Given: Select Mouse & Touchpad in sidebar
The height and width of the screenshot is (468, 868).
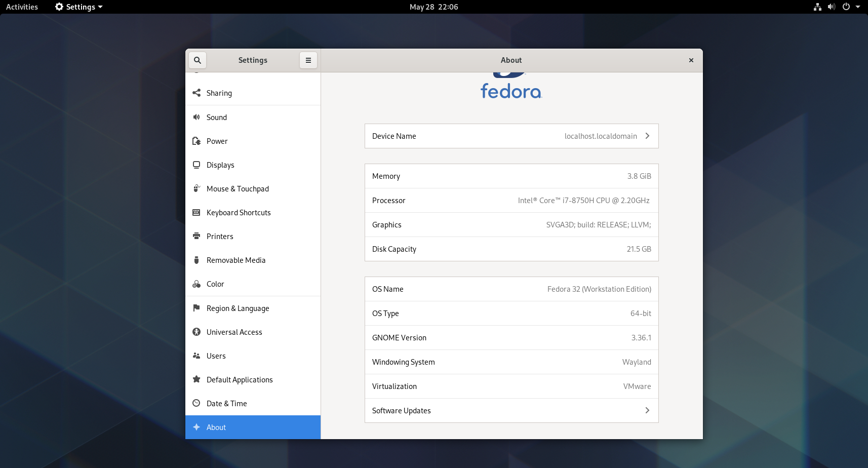Looking at the screenshot, I should [253, 188].
